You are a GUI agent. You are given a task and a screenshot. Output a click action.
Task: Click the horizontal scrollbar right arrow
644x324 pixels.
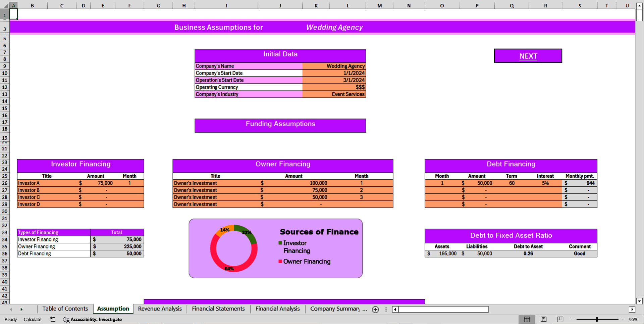(633, 310)
